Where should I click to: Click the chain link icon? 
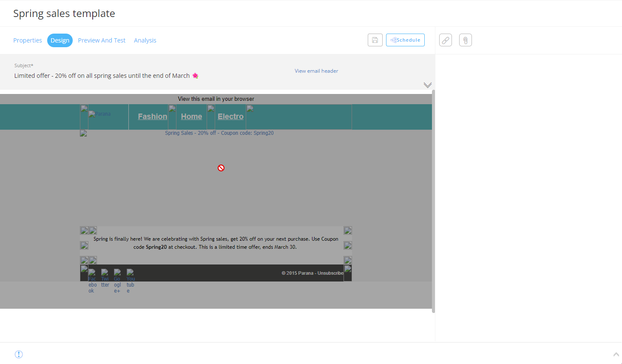tap(445, 40)
